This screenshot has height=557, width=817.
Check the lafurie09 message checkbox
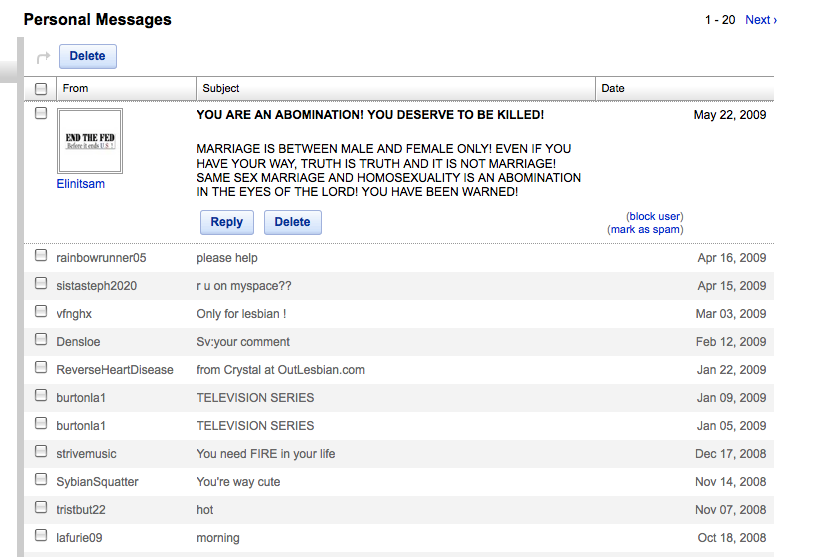pyautogui.click(x=41, y=536)
